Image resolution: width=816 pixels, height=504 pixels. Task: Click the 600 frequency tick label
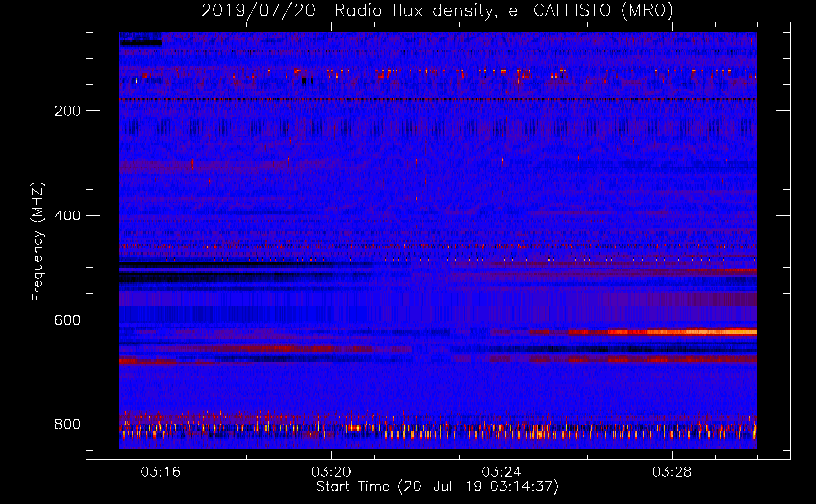[68, 321]
